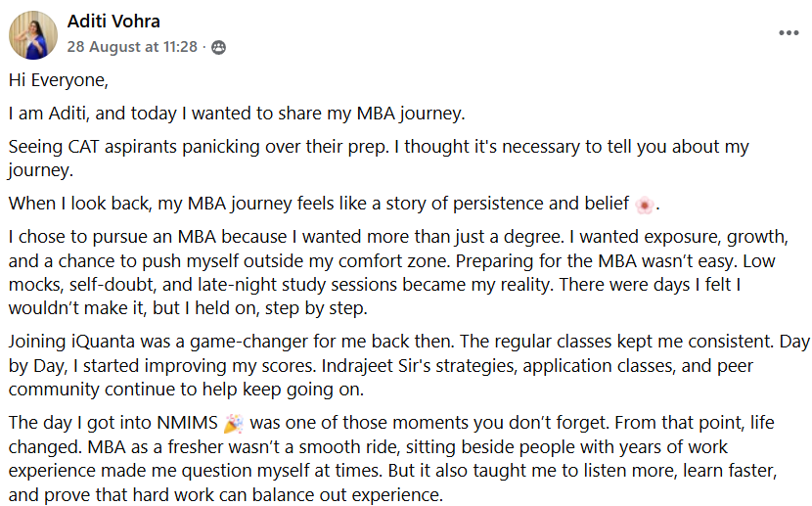Click the 28 August at 11:28 timestamp
Image resolution: width=812 pixels, height=506 pixels.
click(x=132, y=47)
